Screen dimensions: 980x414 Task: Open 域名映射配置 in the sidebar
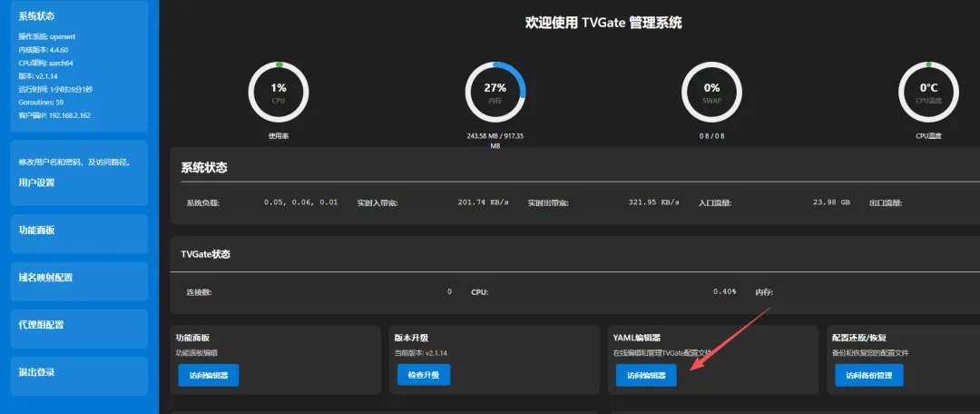(x=45, y=278)
